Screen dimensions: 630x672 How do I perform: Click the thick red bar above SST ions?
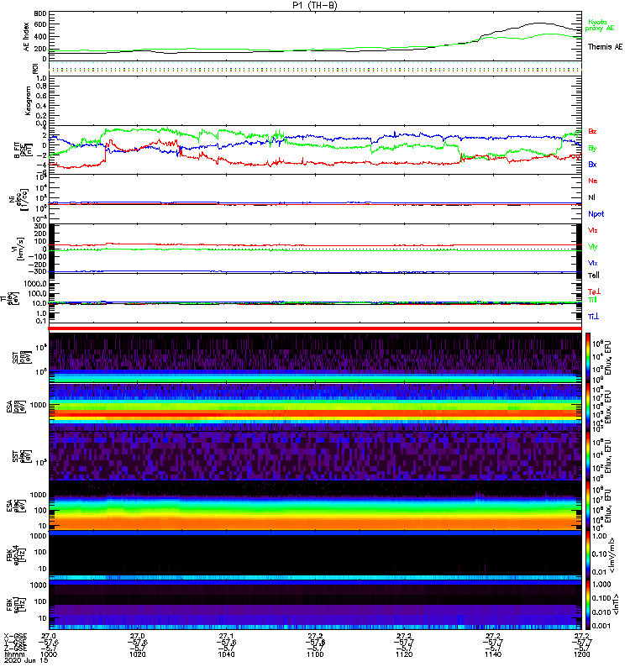[x=315, y=328]
